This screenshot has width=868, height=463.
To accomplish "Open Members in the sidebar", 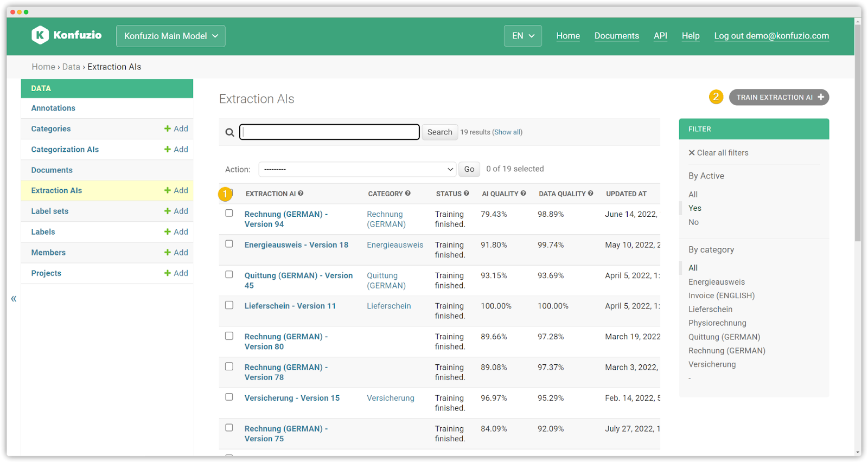I will coord(48,253).
